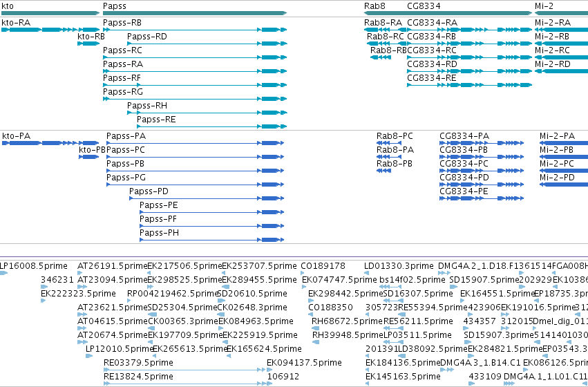This screenshot has width=588, height=387.
Task: Select the CG8334-PA protein feature
Action: (x=482, y=143)
